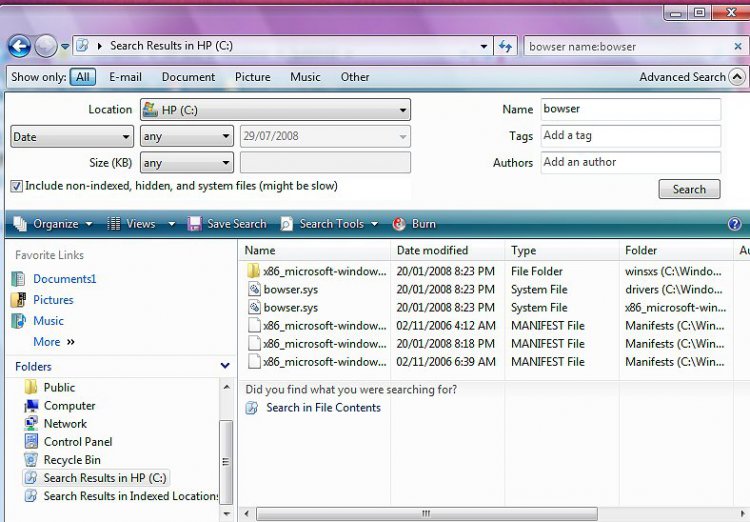Screen dimensions: 750x522
Task: Select Recycle Bin in folder tree
Action: pyautogui.click(x=72, y=460)
